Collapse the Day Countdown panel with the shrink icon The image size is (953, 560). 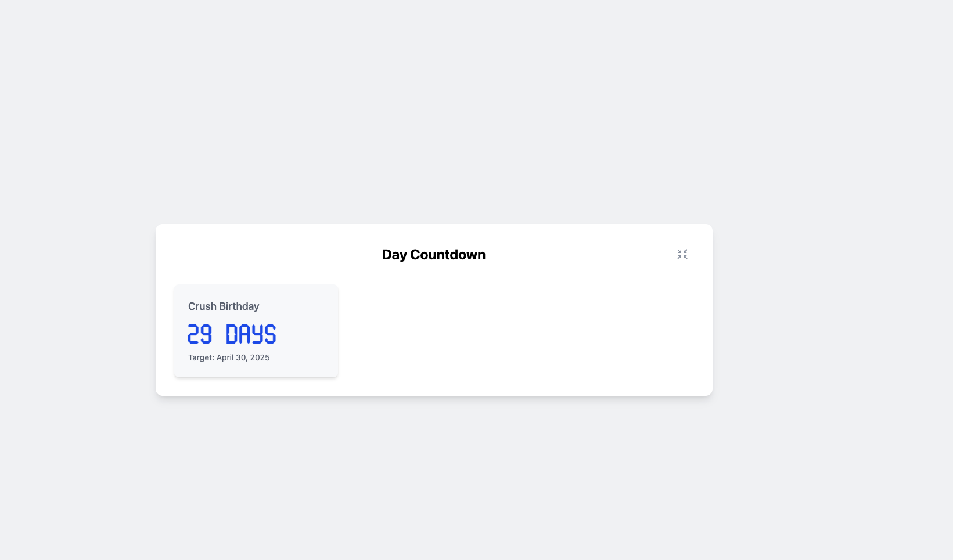pyautogui.click(x=682, y=254)
